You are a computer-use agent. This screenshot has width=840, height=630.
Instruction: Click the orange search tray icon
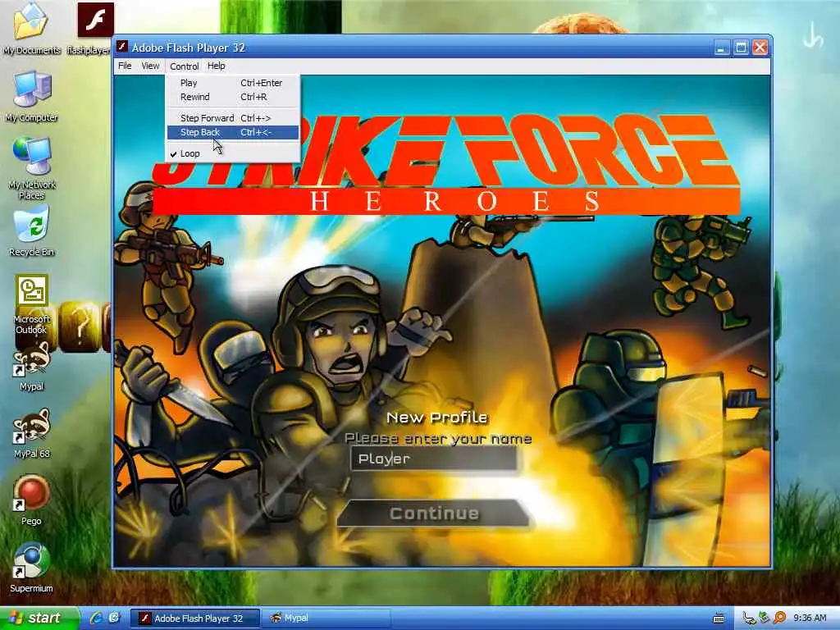pyautogui.click(x=779, y=619)
